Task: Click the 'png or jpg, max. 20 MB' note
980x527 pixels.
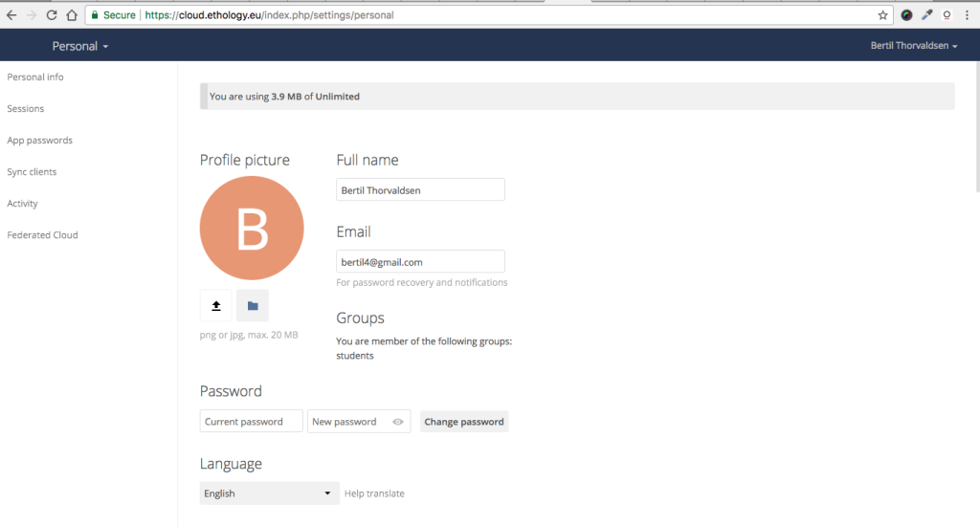Action: [x=249, y=335]
